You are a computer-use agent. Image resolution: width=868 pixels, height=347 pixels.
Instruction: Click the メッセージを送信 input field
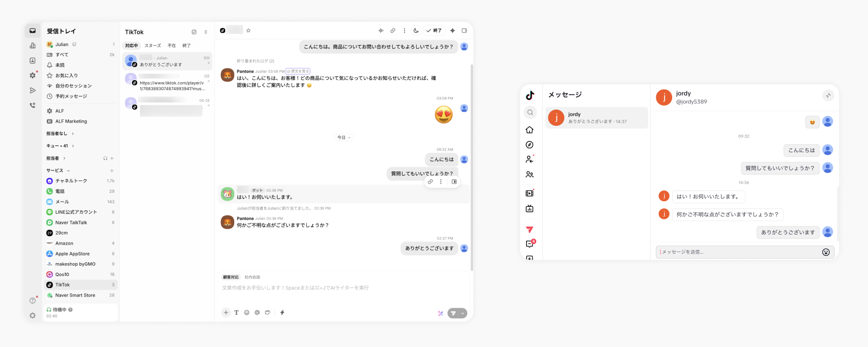tap(739, 252)
